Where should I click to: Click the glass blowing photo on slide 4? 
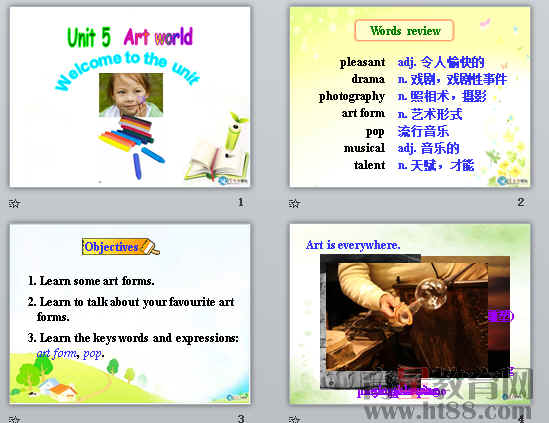(407, 316)
